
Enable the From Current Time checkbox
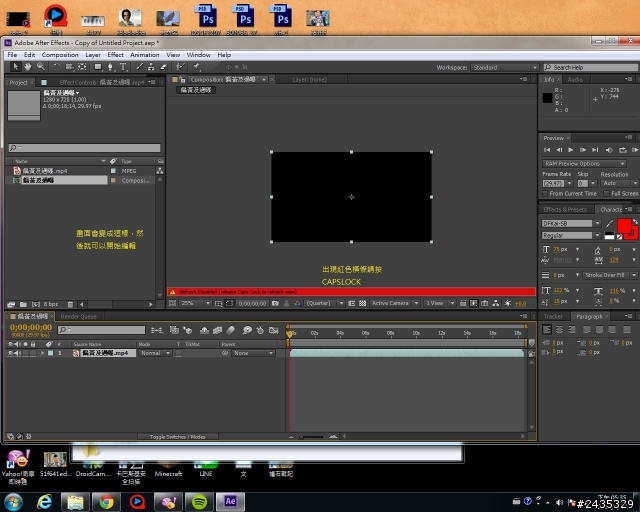[545, 194]
